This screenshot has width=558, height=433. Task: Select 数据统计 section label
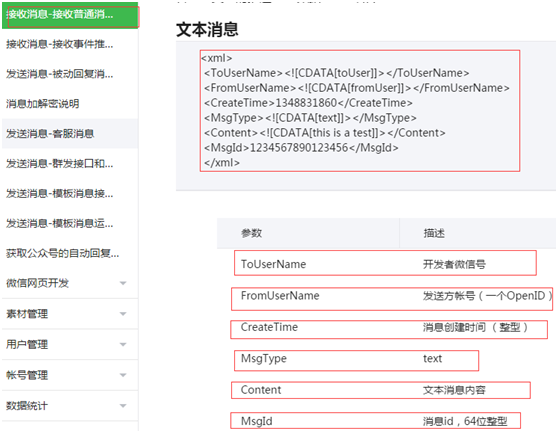[27, 406]
